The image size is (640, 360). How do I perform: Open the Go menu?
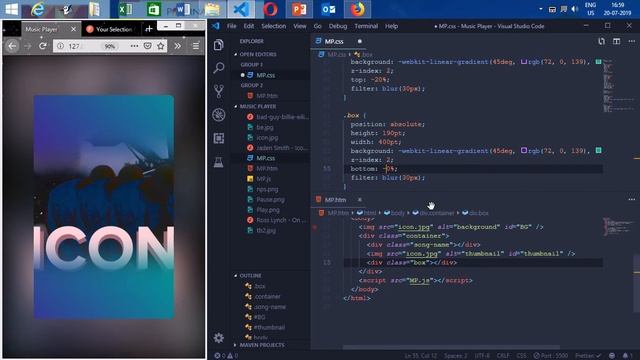[318, 26]
